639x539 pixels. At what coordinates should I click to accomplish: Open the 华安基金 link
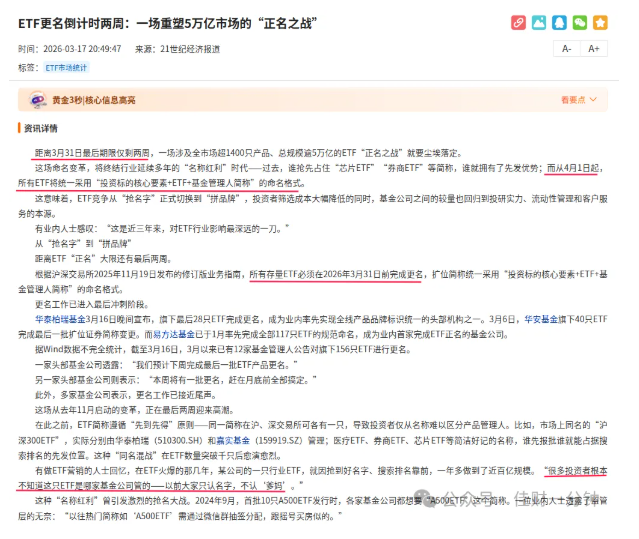click(541, 319)
